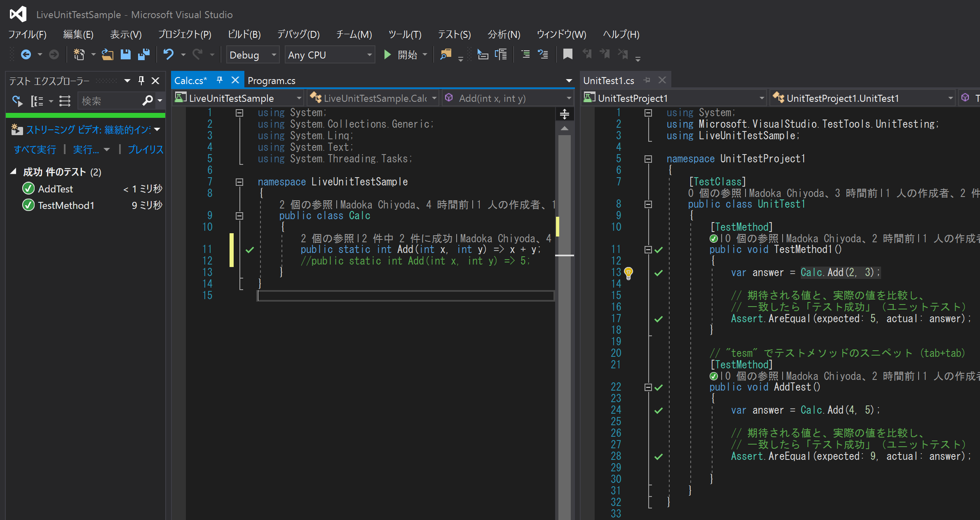Open the document list dropdown next to Program.cs
This screenshot has height=520, width=980.
pyautogui.click(x=569, y=81)
